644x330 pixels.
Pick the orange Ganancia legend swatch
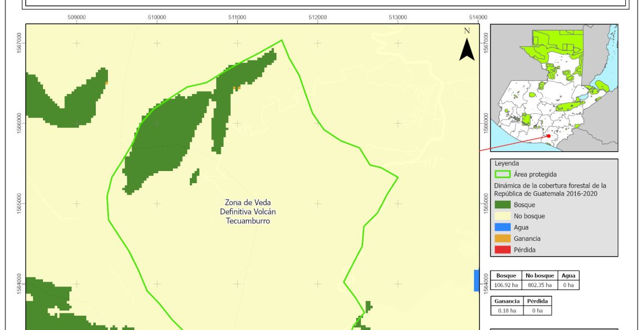click(502, 239)
